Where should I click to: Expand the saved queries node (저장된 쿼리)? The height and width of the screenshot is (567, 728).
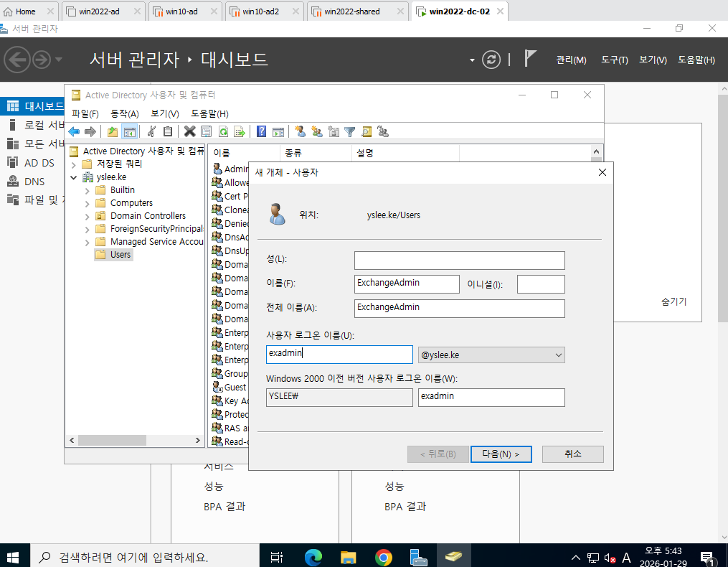[74, 164]
